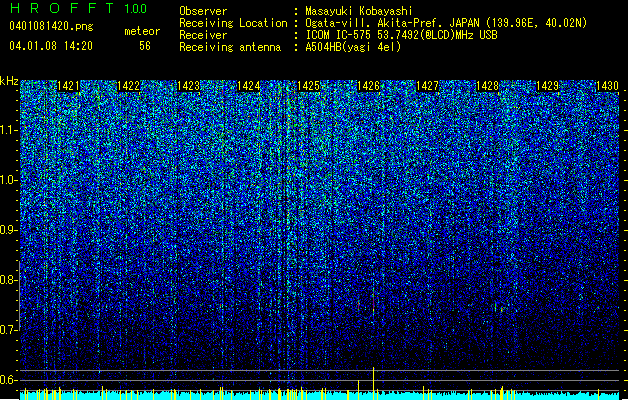
Task: Click the 1427 time marker
Action: point(428,86)
